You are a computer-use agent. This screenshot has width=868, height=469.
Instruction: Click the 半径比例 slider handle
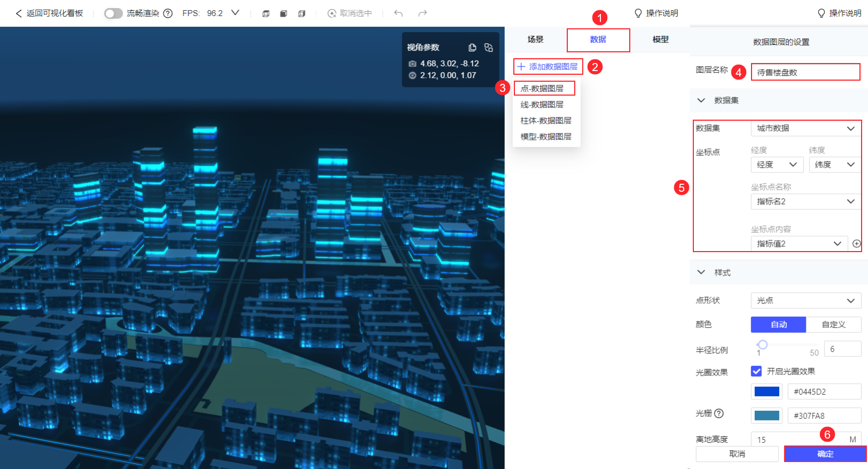click(763, 345)
